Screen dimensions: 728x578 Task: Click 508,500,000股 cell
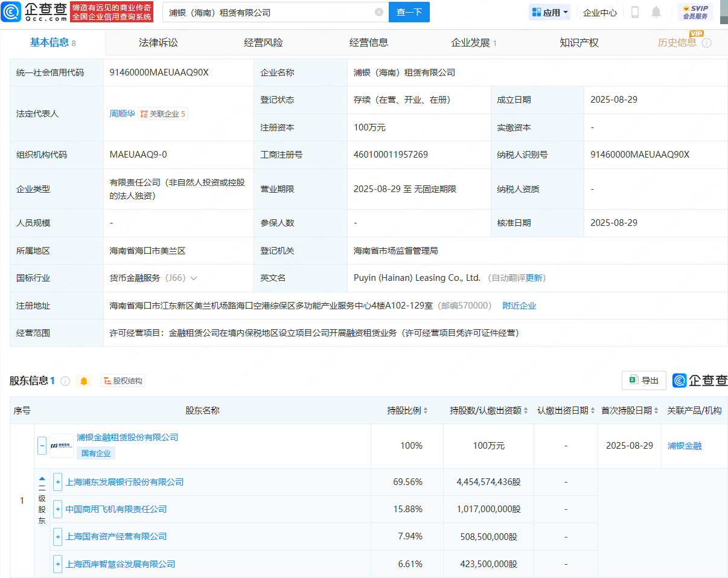489,536
